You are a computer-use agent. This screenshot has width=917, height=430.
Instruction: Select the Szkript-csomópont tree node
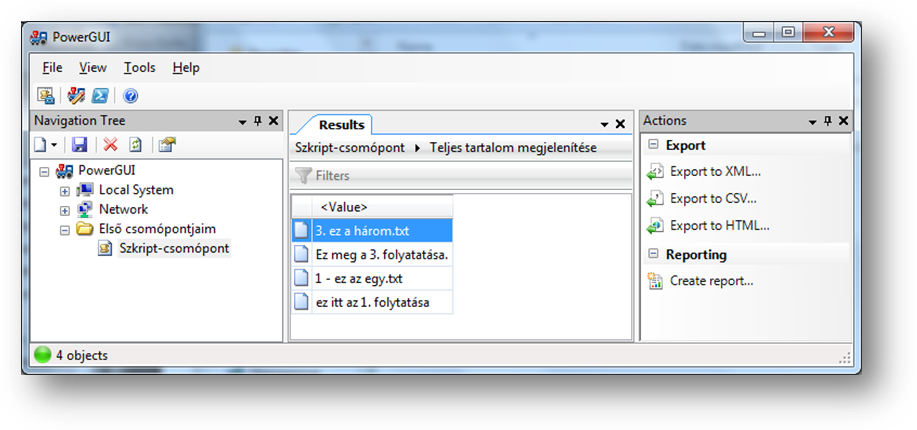point(173,249)
